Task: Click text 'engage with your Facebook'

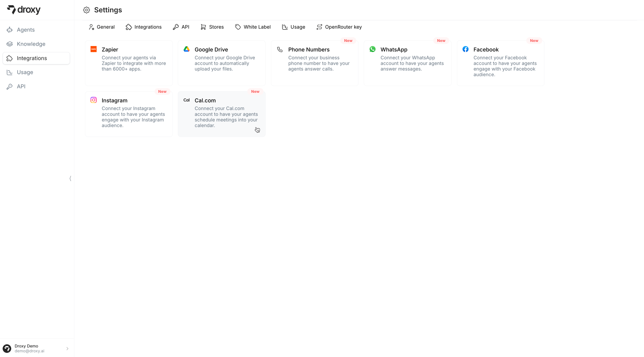Action: click(504, 69)
